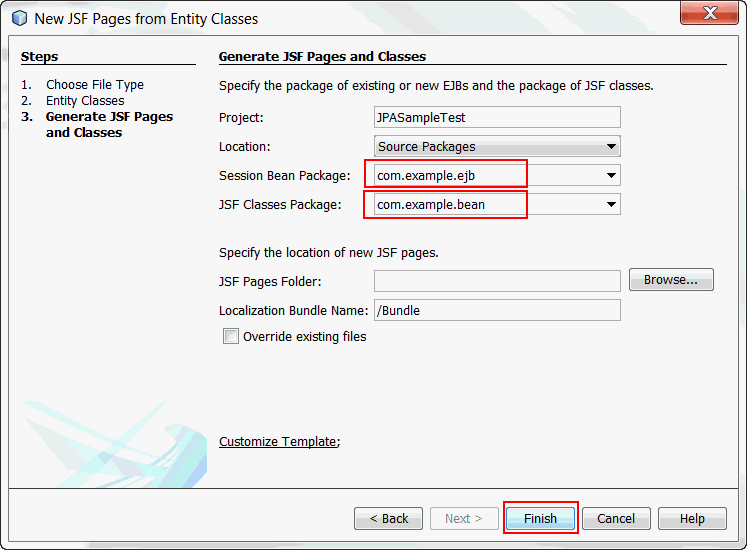Image resolution: width=747 pixels, height=550 pixels.
Task: Click the Override existing files label text
Action: tap(305, 336)
